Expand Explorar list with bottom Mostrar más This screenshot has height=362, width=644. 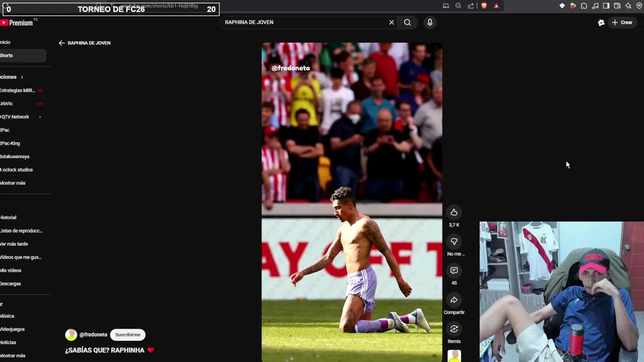13,355
